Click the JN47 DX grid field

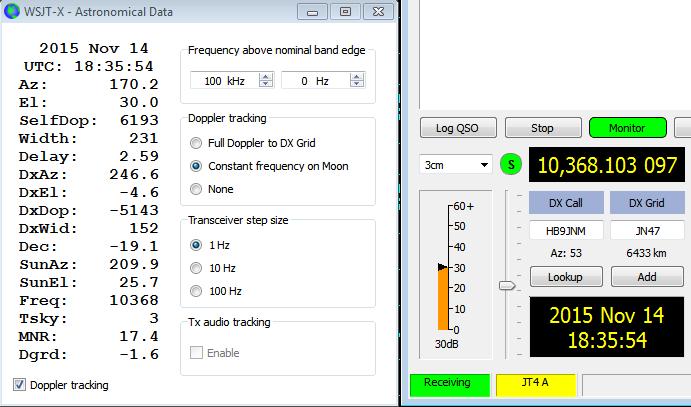tap(647, 230)
